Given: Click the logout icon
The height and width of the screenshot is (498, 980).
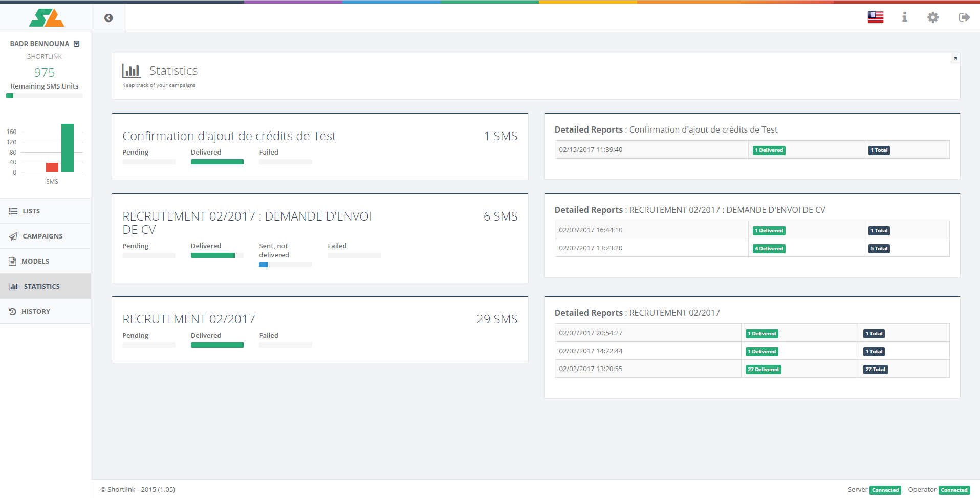Looking at the screenshot, I should [964, 17].
